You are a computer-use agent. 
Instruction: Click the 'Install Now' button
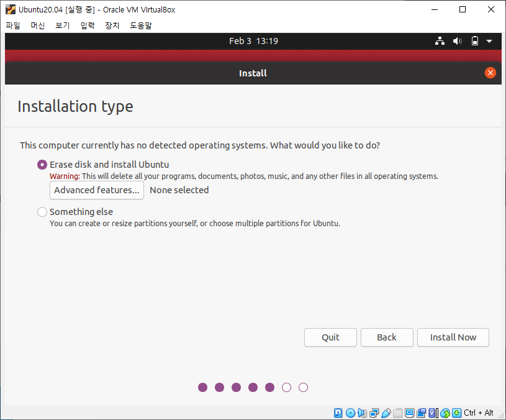pyautogui.click(x=453, y=337)
